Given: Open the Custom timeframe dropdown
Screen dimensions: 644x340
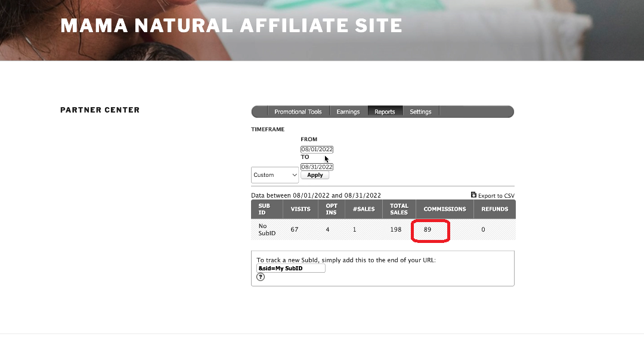Looking at the screenshot, I should [275, 175].
